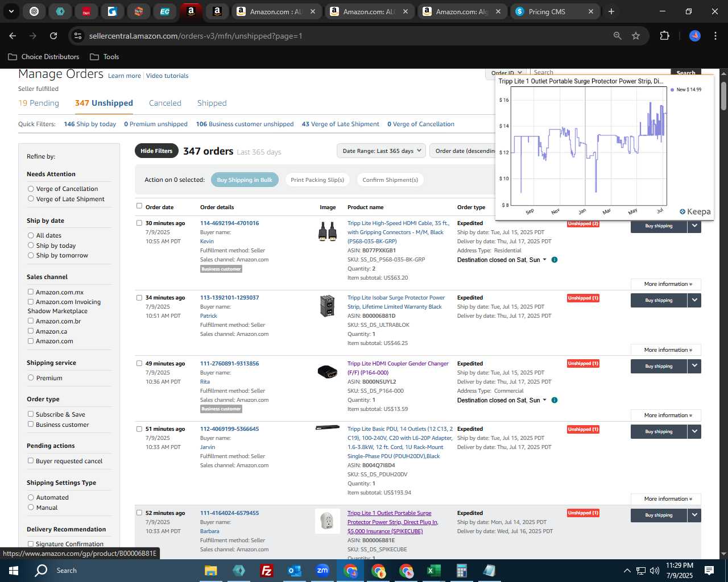Apply the 146 Ship by today quick filter
728x582 pixels.
coord(90,124)
